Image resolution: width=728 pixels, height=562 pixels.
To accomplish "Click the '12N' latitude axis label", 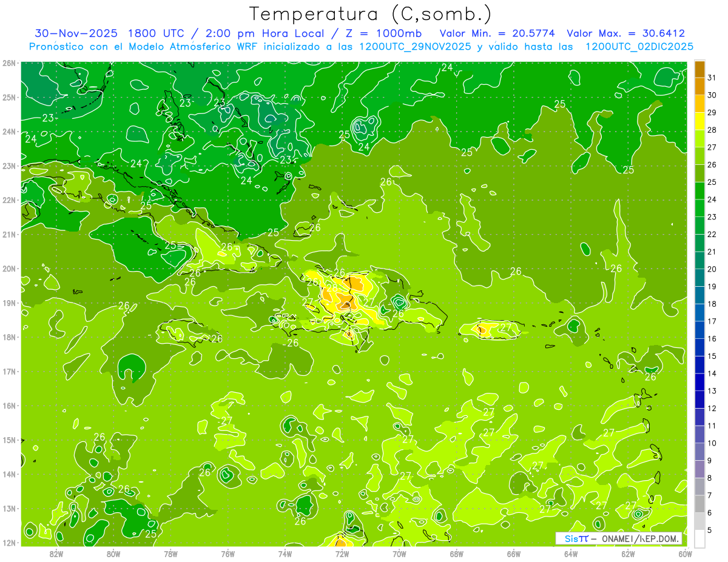I will 9,543.
